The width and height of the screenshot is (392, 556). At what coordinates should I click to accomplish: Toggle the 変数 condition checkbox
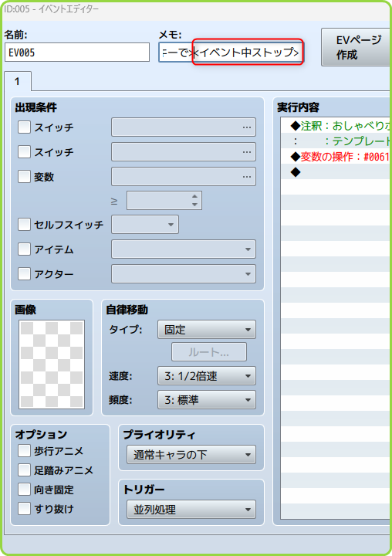pos(24,176)
